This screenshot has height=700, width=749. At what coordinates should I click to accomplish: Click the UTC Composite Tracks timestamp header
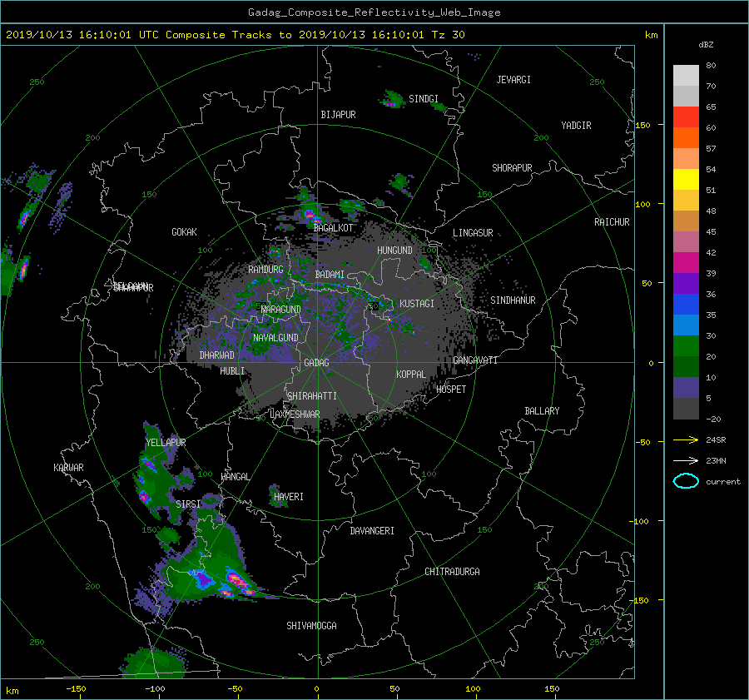click(236, 35)
